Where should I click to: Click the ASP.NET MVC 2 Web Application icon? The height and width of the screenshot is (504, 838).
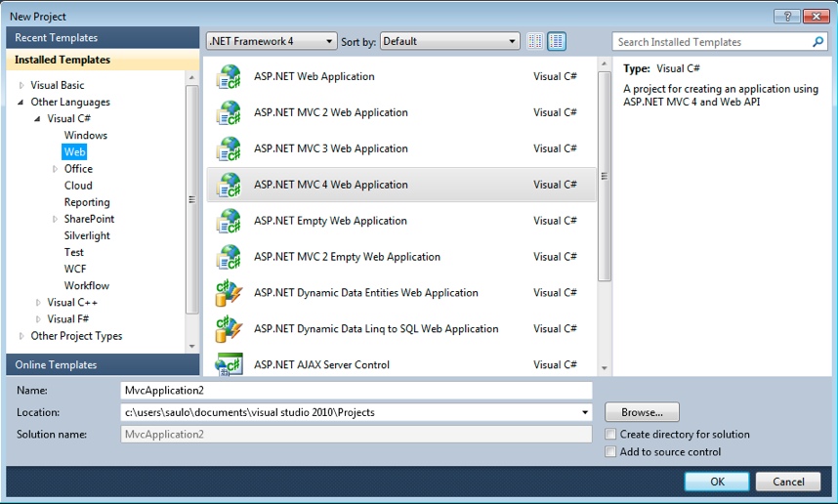tap(229, 112)
